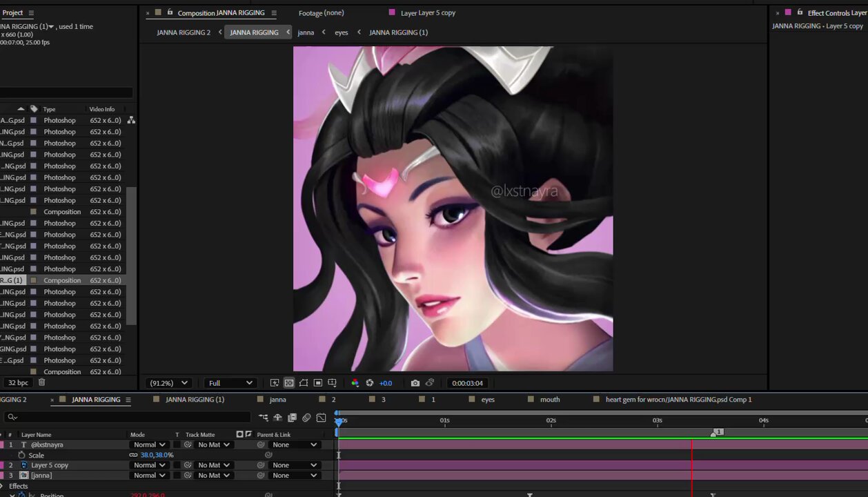Open blend Mode dropdown for Layer 5 copy
The height and width of the screenshot is (497, 868).
150,465
